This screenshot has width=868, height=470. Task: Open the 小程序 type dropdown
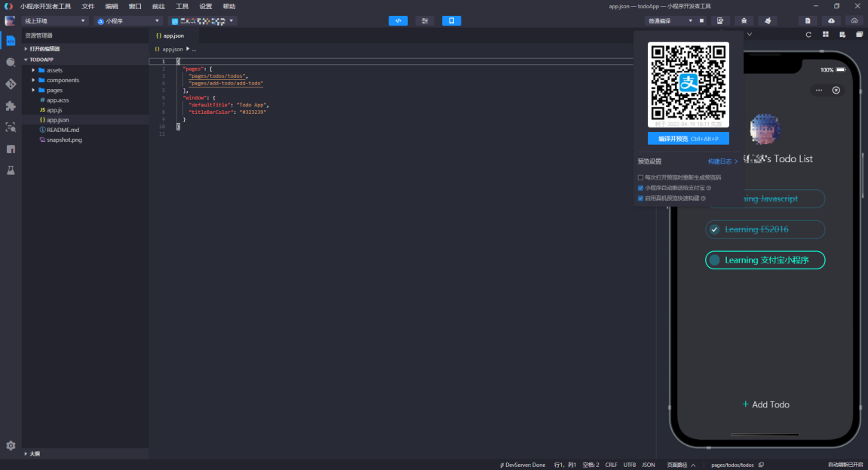128,21
